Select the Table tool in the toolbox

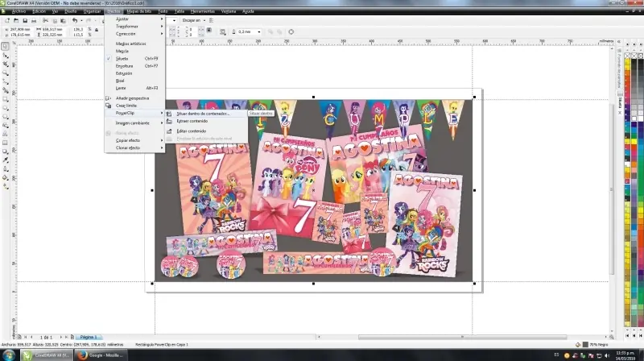click(6, 143)
